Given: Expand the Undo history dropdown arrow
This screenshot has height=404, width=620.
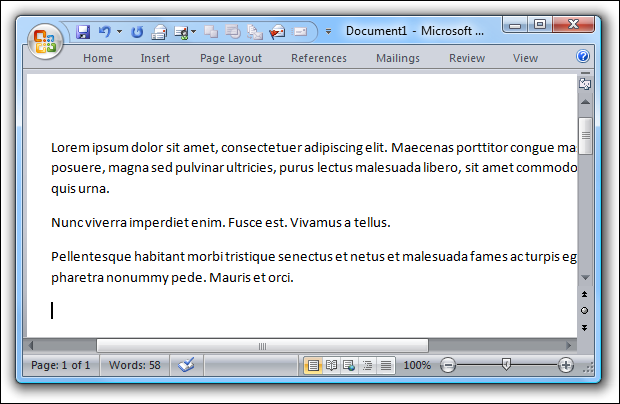Looking at the screenshot, I should (x=119, y=32).
